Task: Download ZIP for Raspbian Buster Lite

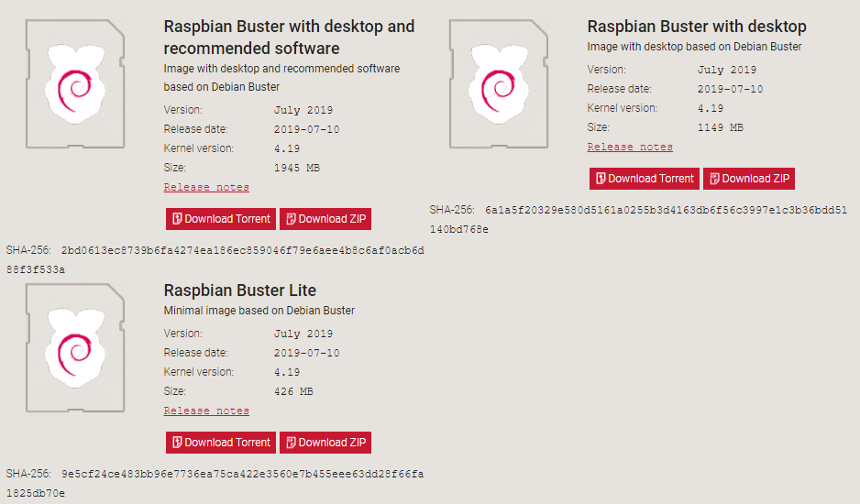Action: click(x=325, y=443)
